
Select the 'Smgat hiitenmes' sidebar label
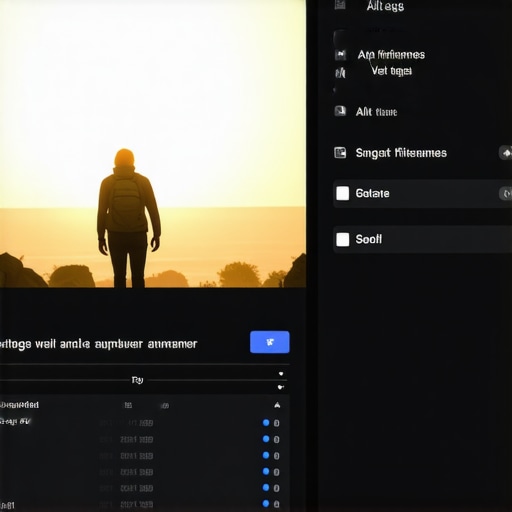click(401, 153)
